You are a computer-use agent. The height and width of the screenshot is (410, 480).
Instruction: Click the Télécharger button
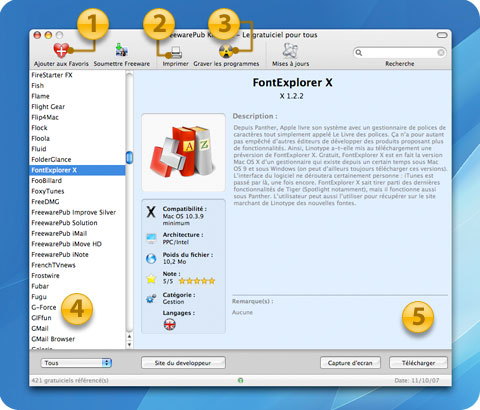(x=418, y=363)
